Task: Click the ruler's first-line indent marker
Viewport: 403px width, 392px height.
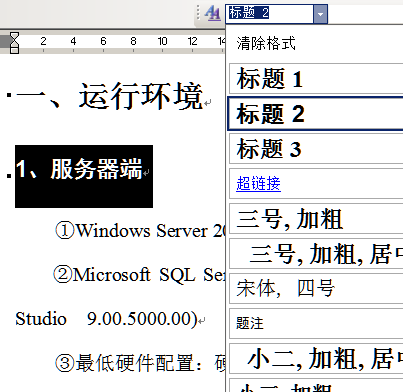Action: 14,36
